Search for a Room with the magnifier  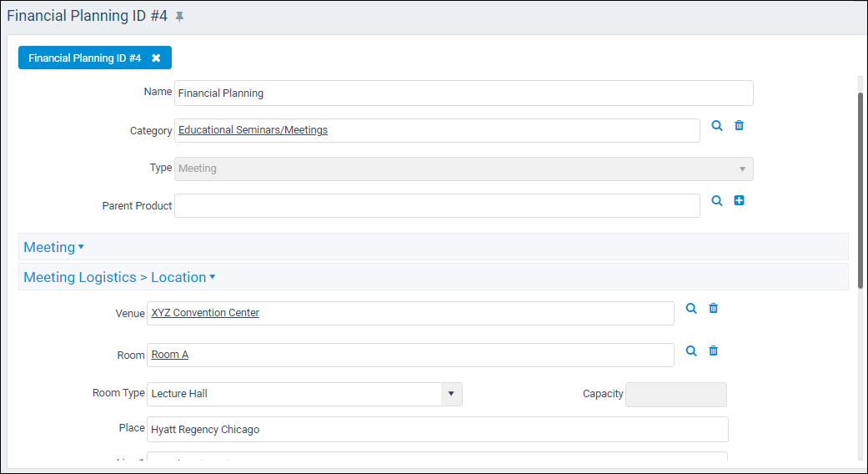(x=691, y=351)
